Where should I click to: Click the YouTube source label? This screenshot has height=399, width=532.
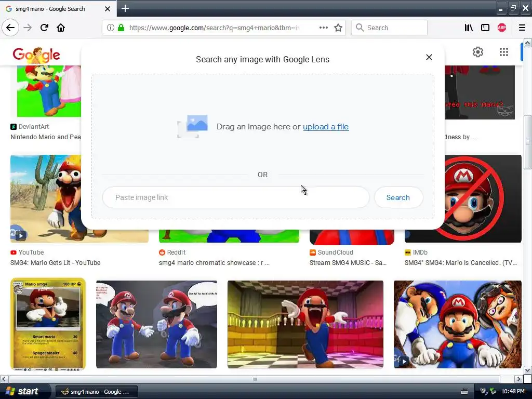[27, 252]
